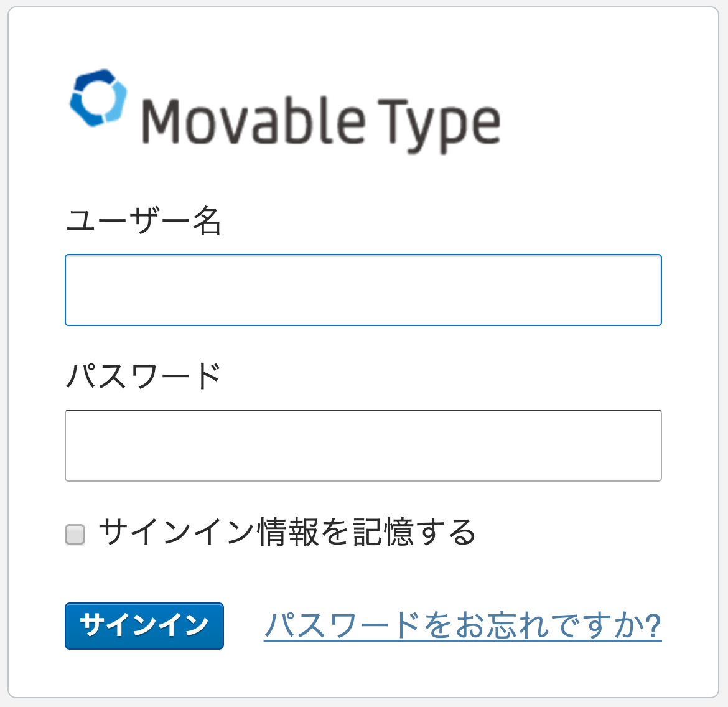Click the パスワード field label
728x707 pixels.
(144, 377)
